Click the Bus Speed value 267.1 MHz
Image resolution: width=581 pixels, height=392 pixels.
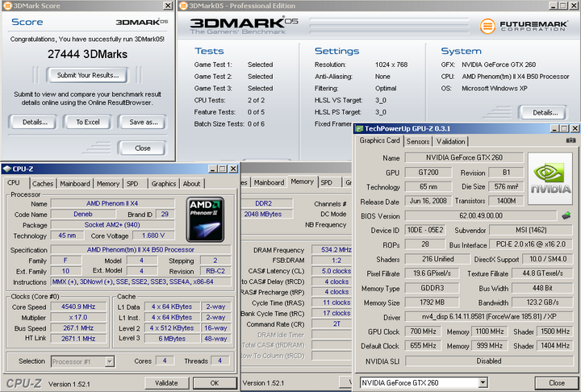point(78,328)
